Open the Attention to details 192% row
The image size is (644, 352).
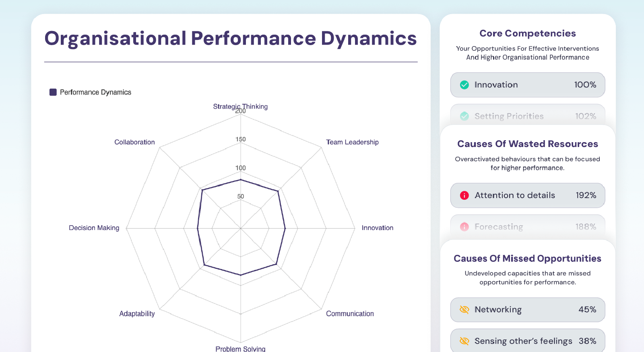pos(527,195)
